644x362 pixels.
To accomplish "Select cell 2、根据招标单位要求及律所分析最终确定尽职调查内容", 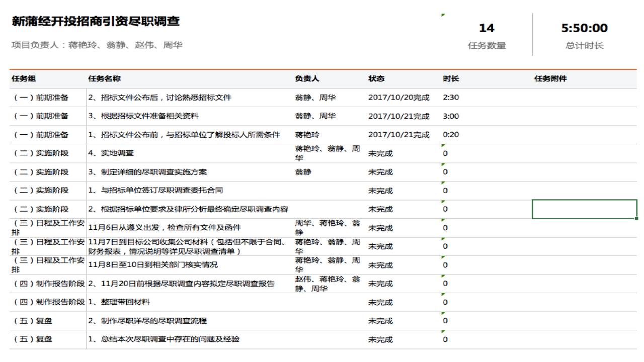I will pyautogui.click(x=188, y=209).
